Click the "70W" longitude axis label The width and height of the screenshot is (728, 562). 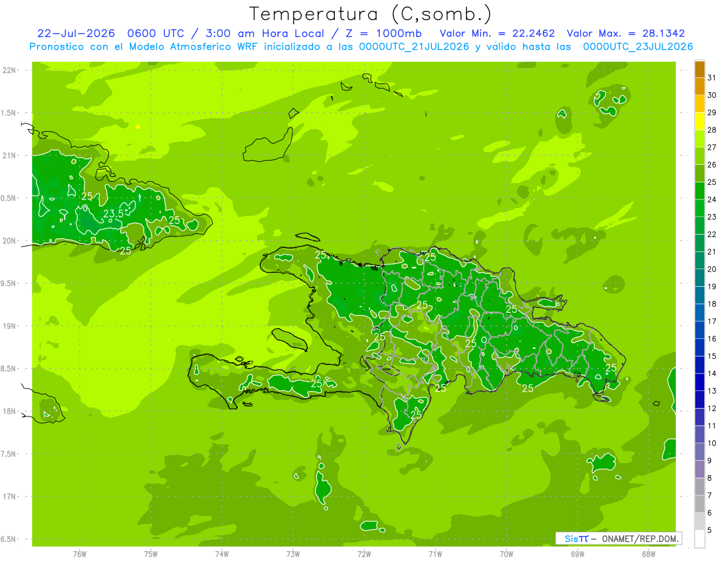[x=507, y=554]
